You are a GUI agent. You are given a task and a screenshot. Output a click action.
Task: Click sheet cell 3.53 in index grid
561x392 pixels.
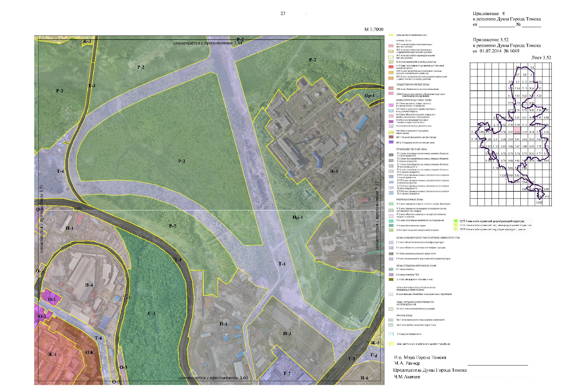(x=524, y=132)
